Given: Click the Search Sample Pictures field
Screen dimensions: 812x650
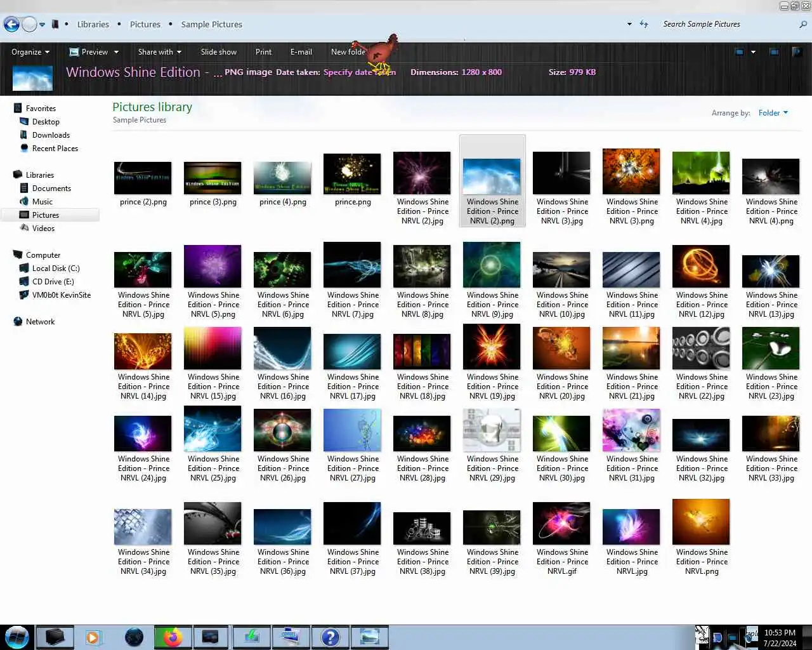Looking at the screenshot, I should [728, 24].
